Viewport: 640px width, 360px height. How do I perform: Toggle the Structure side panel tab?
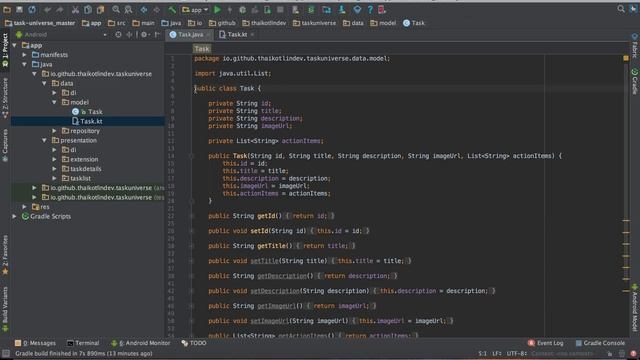[x=5, y=98]
